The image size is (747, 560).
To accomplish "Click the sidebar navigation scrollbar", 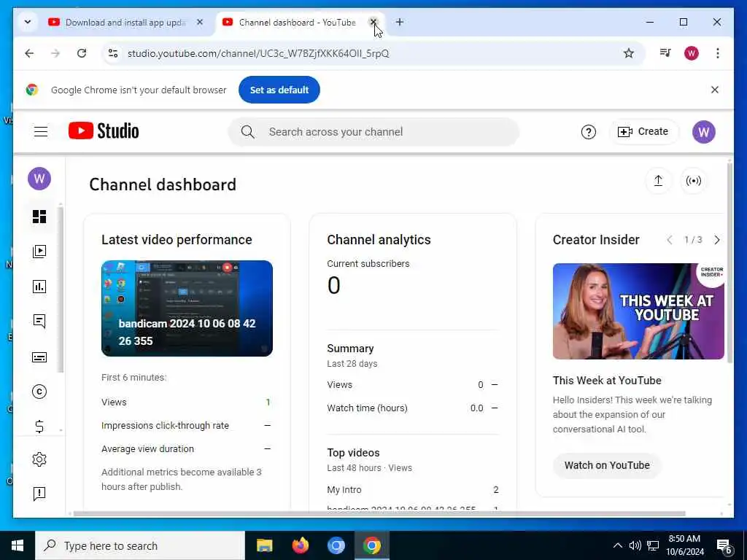I will point(61,289).
